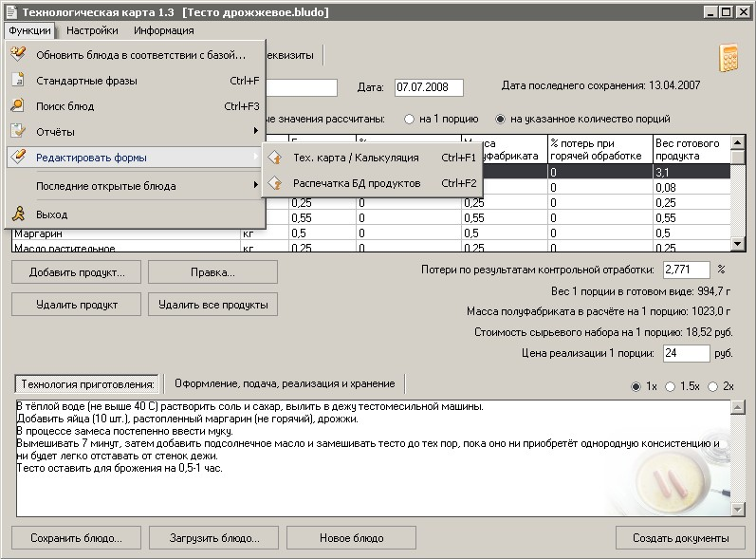This screenshot has width=756, height=559.
Task: Click the magnifier icon for dish search
Action: (17, 106)
